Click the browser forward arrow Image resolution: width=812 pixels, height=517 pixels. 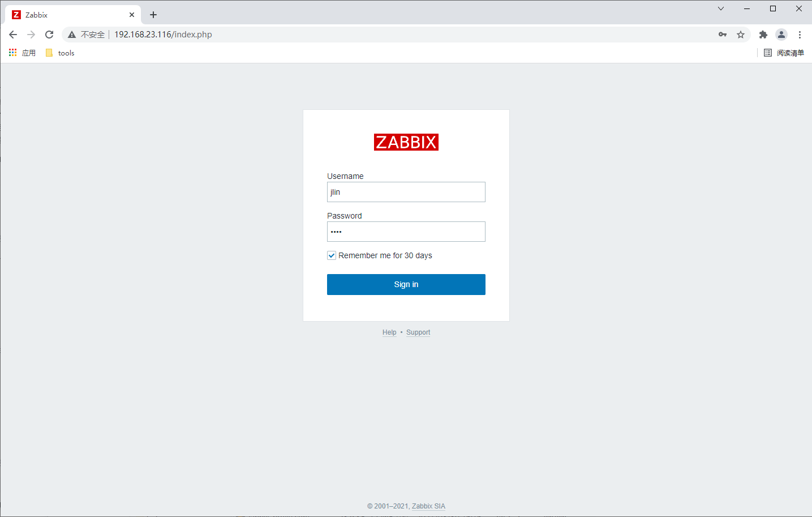(x=31, y=35)
